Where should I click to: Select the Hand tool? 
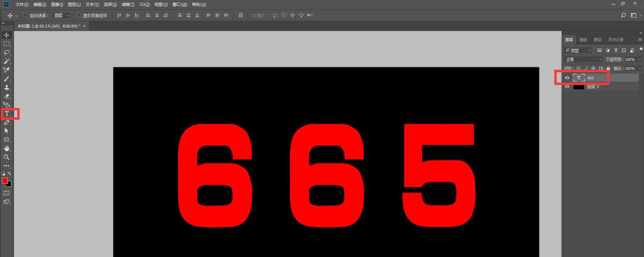point(7,148)
